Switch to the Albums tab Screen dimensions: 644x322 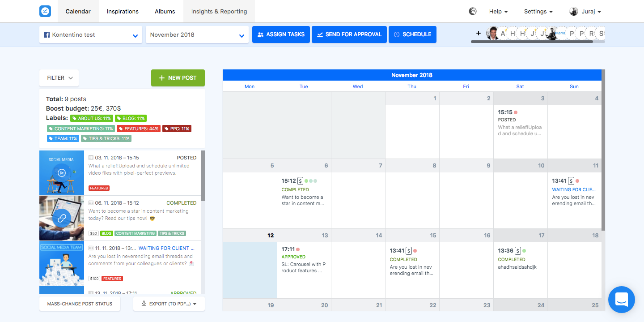pyautogui.click(x=165, y=11)
